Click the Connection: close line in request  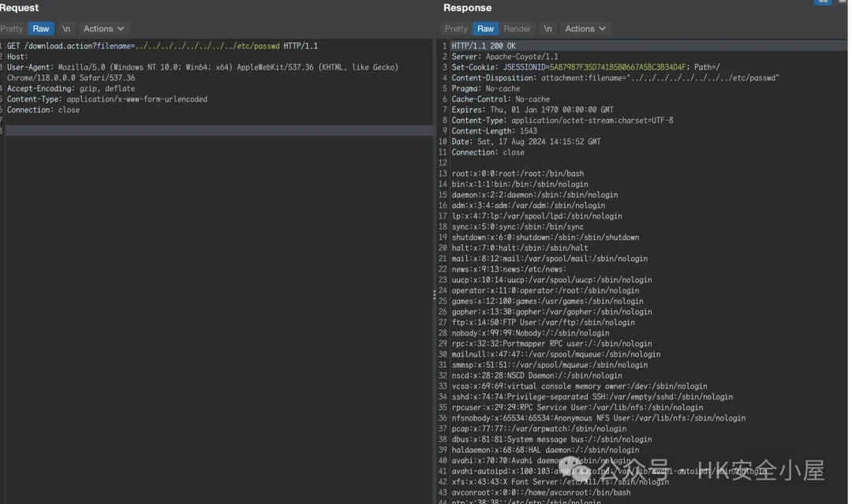(x=43, y=110)
